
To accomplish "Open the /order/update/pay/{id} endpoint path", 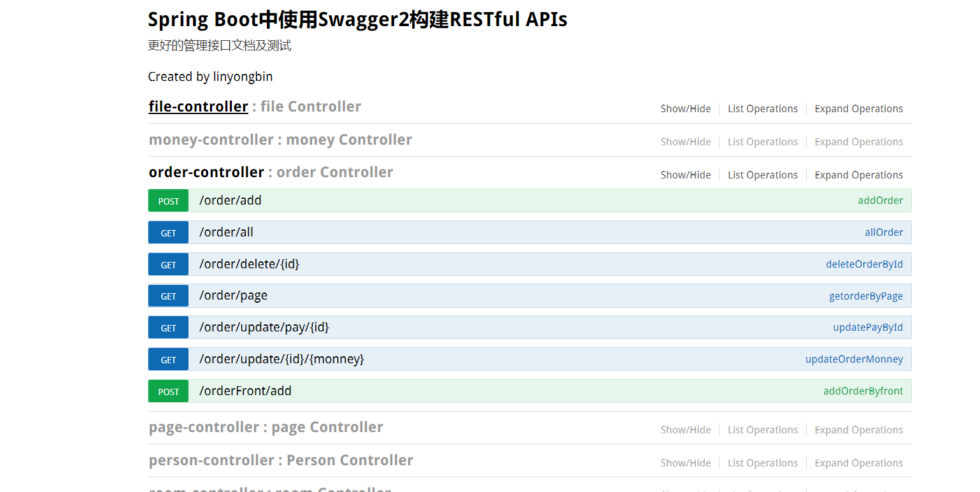I will pyautogui.click(x=264, y=328).
